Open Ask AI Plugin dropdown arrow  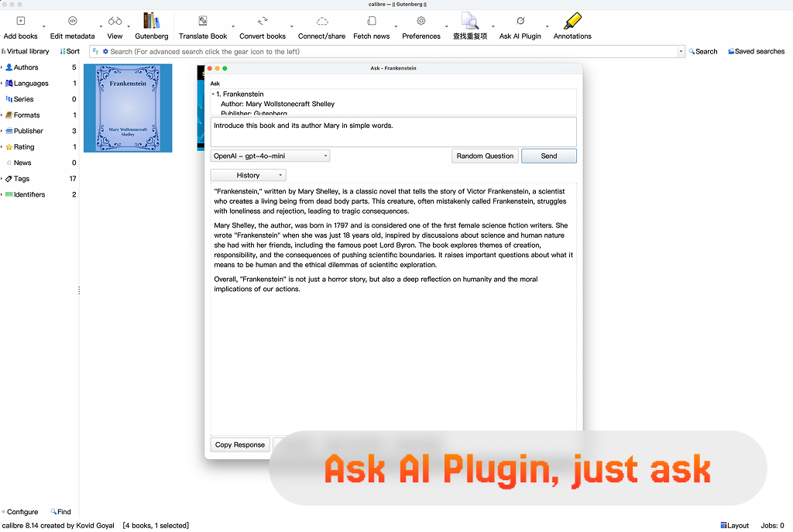[x=548, y=26]
